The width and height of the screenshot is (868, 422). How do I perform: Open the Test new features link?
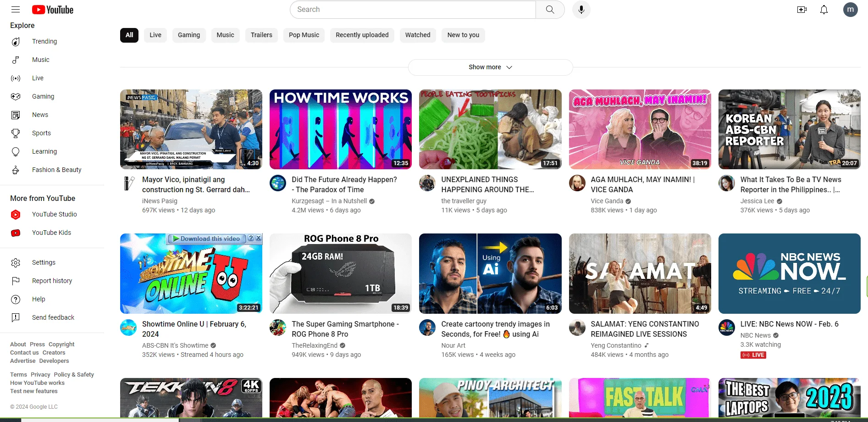(34, 391)
